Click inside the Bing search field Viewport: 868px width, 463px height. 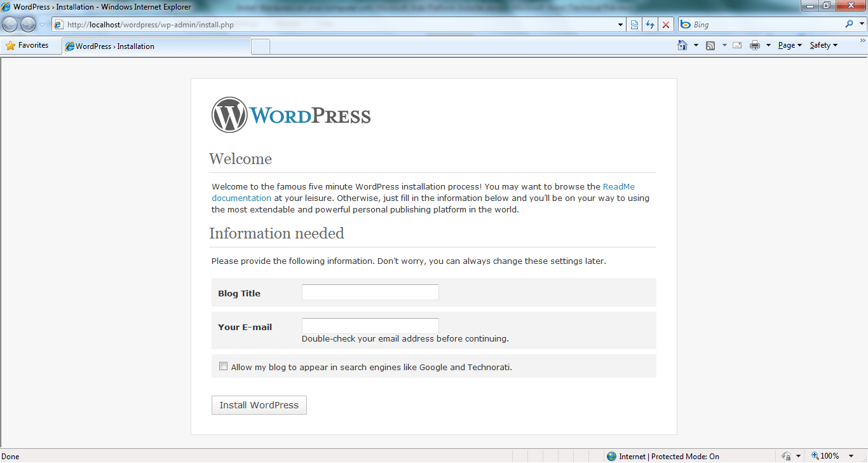click(766, 25)
